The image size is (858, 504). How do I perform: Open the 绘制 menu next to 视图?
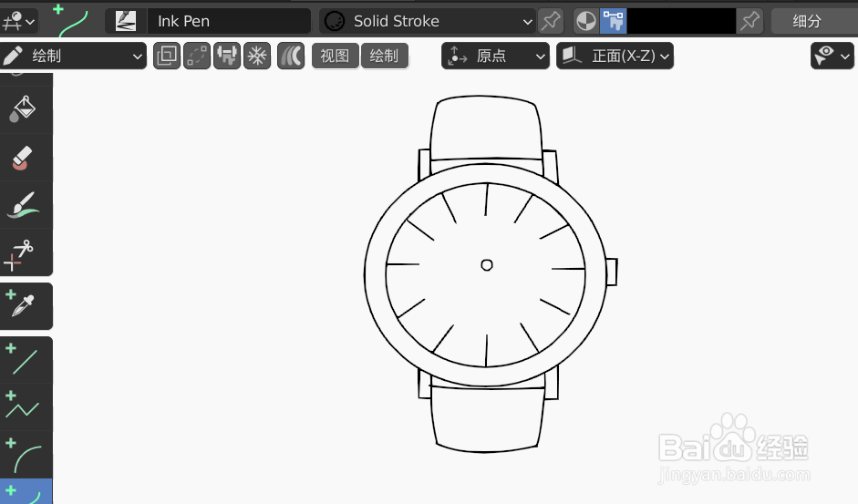pos(384,56)
